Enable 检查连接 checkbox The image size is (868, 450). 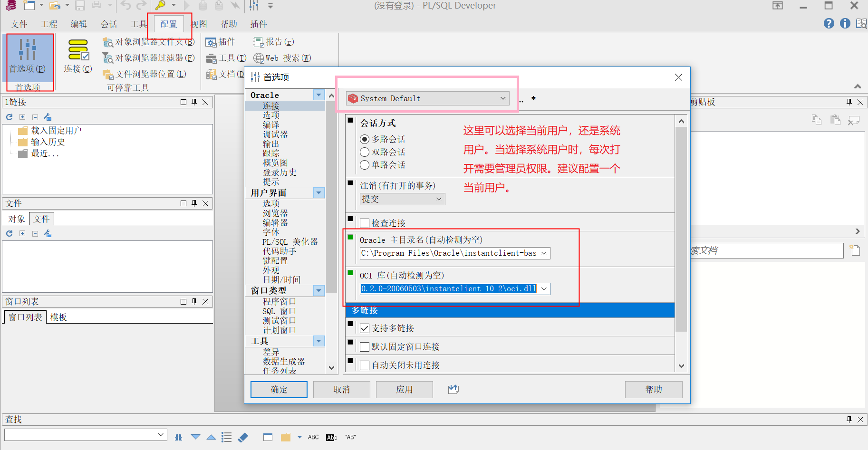click(365, 223)
